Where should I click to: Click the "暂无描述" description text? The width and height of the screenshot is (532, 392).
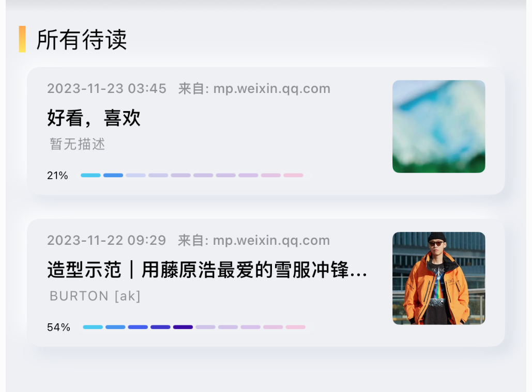point(78,144)
